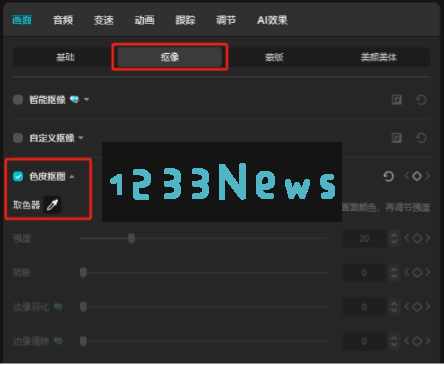Add a keyframe for 强度
The image size is (444, 365).
(x=417, y=238)
